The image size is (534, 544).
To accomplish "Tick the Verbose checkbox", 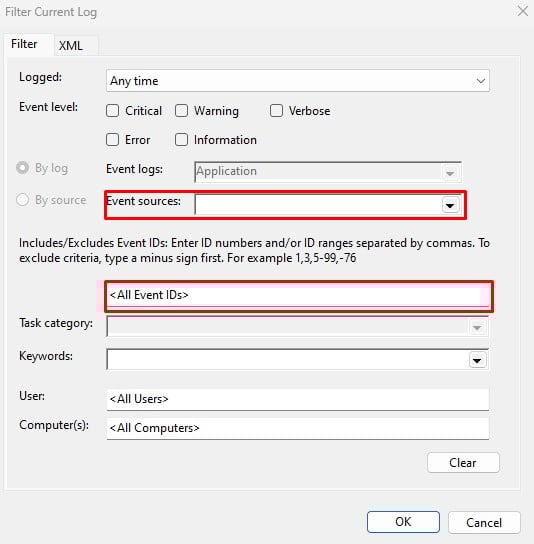I will point(277,111).
